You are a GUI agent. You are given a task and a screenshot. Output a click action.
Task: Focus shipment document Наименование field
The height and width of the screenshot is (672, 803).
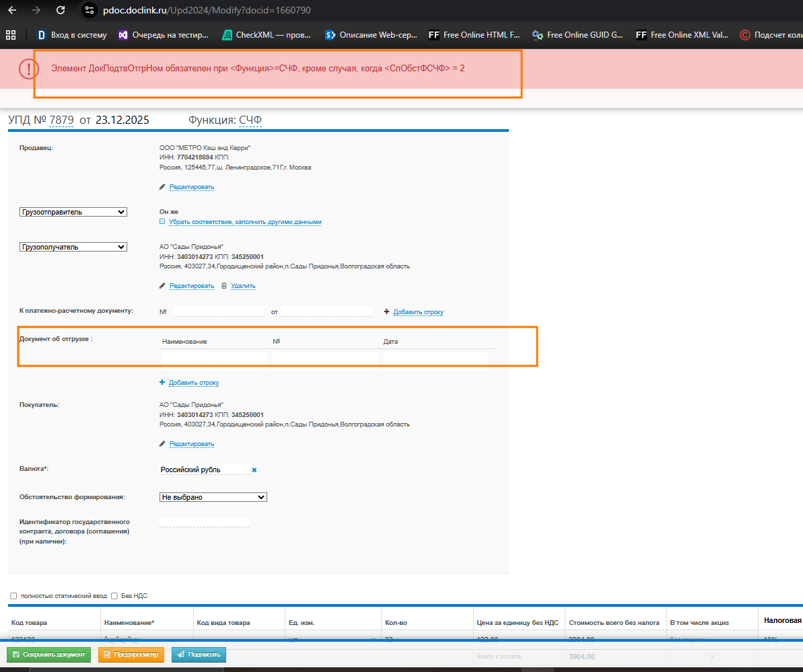[215, 359]
